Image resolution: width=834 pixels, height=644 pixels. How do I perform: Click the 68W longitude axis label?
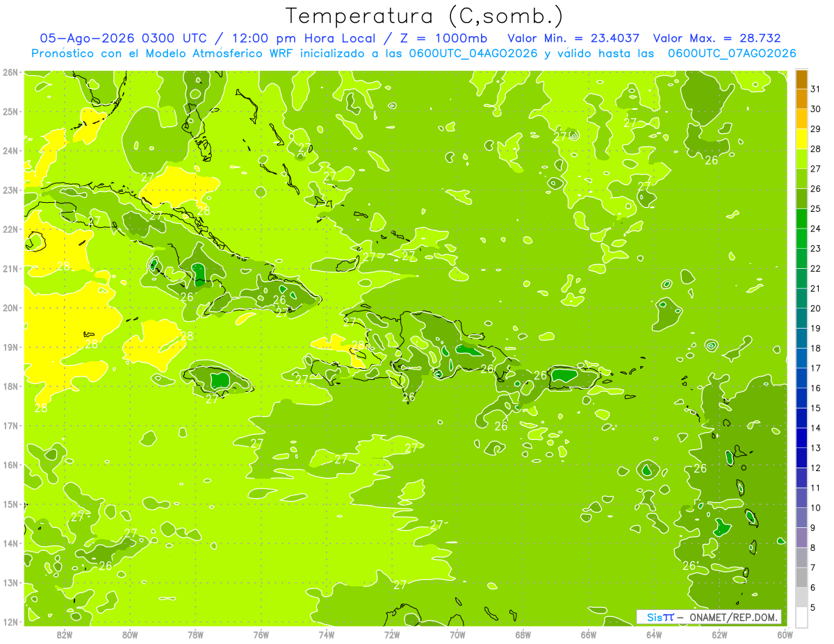click(x=523, y=634)
